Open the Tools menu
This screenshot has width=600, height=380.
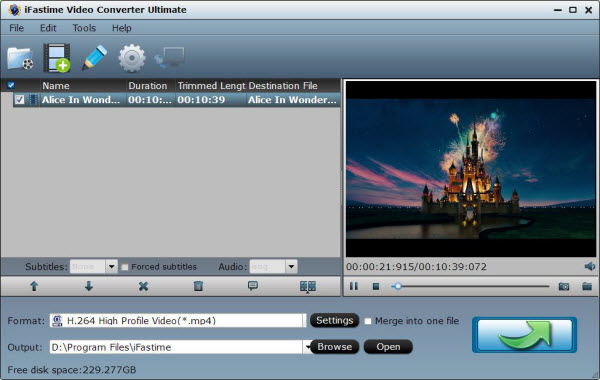point(84,28)
